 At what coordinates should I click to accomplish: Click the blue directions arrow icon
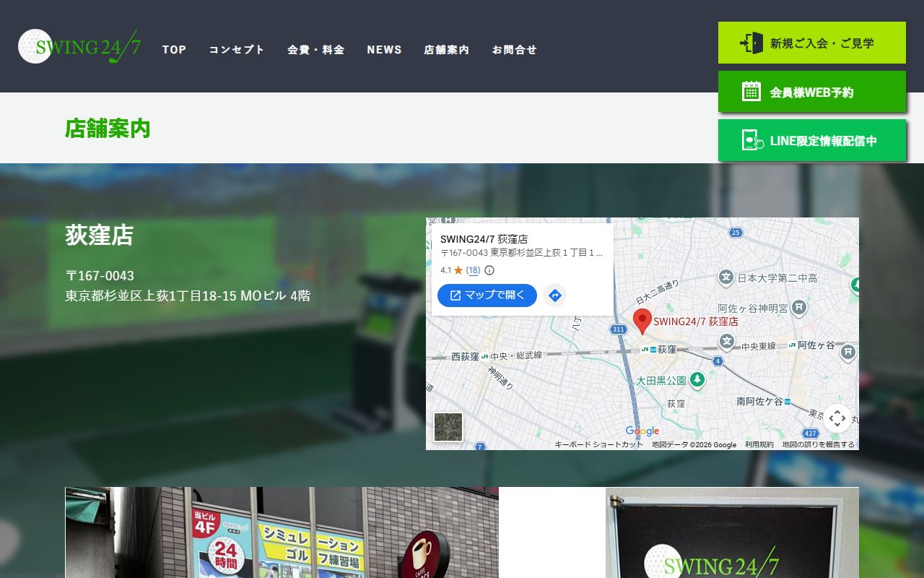[x=555, y=296]
